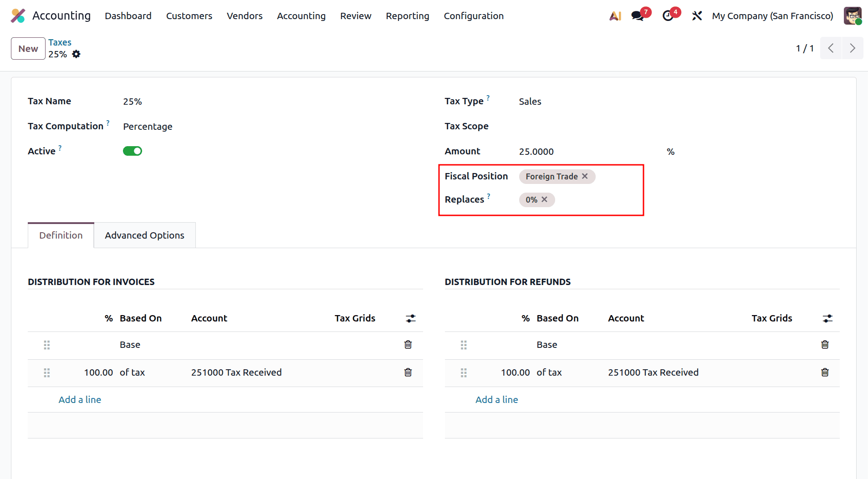Grab the drag handle of refunds Base row
868x479 pixels.
[x=464, y=345]
